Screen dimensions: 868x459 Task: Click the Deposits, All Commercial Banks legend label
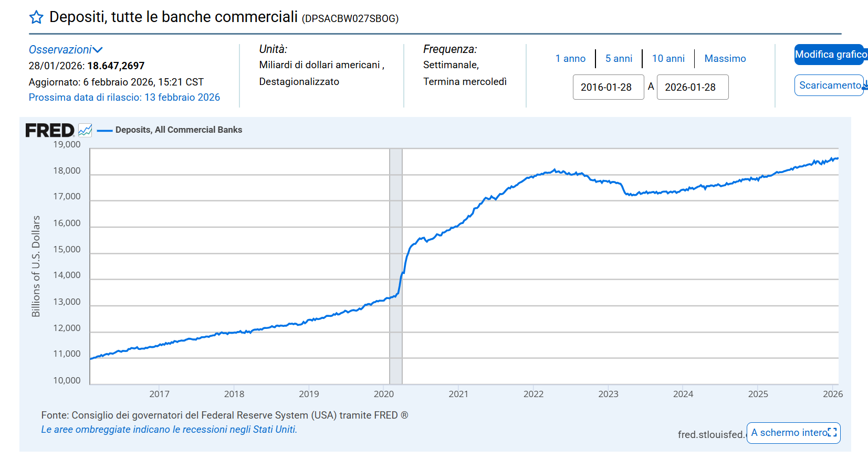point(179,130)
